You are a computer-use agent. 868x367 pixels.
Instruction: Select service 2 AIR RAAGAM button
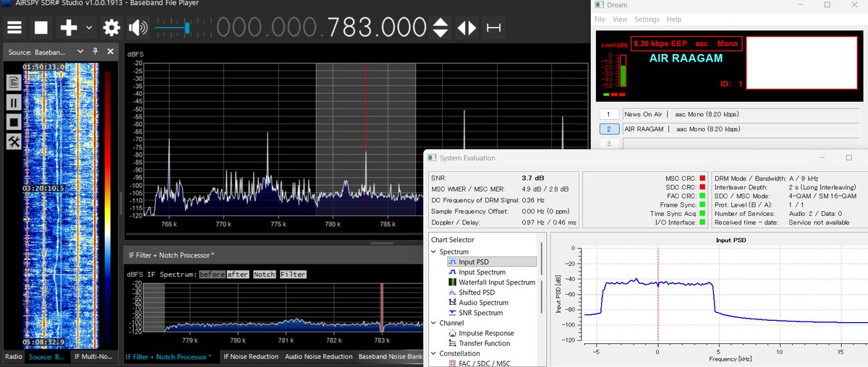[610, 129]
